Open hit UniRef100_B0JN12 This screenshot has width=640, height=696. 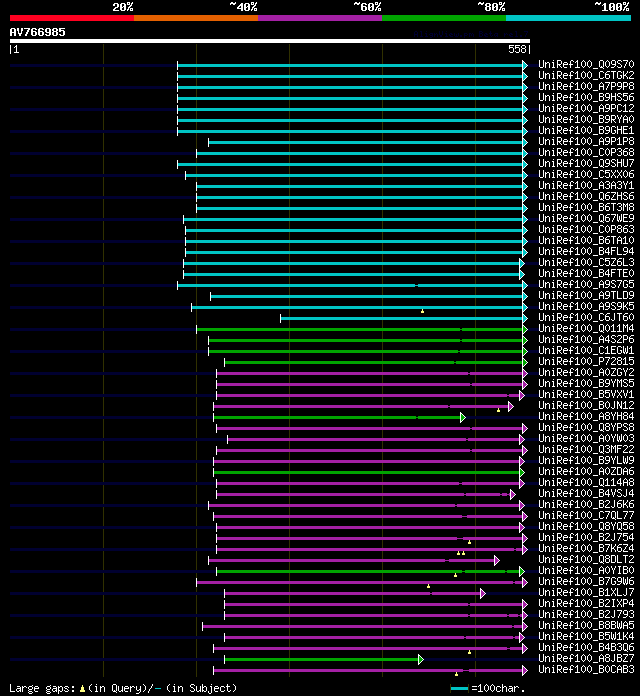(586, 406)
